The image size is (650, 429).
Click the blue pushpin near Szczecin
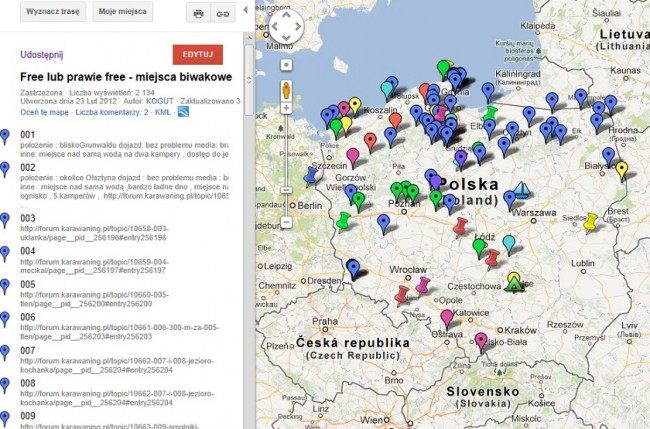tap(310, 176)
